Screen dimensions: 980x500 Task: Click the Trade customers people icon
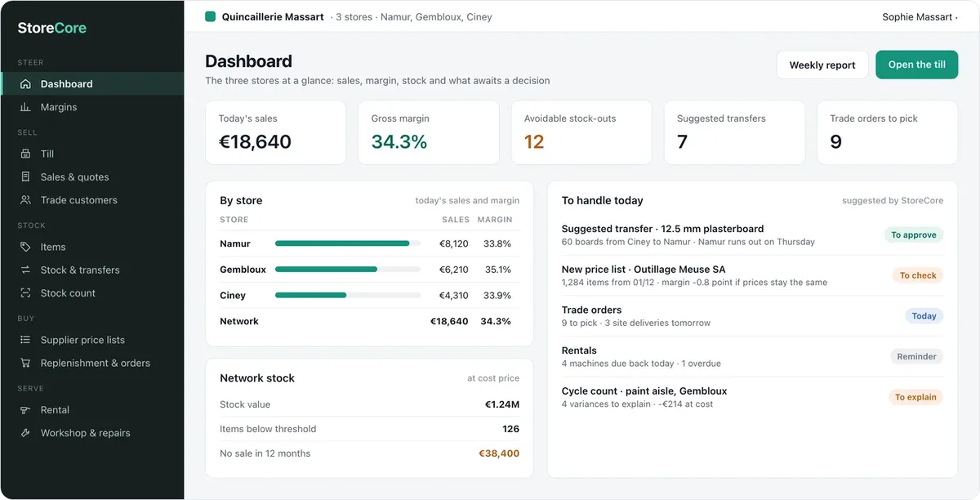pos(25,200)
